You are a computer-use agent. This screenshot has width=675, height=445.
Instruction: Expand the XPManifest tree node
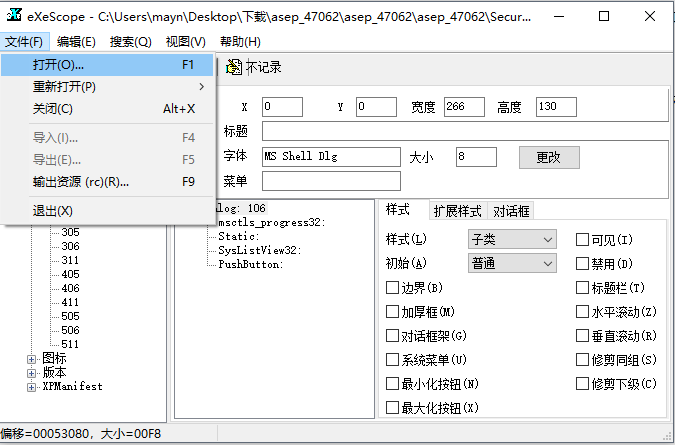pos(31,387)
